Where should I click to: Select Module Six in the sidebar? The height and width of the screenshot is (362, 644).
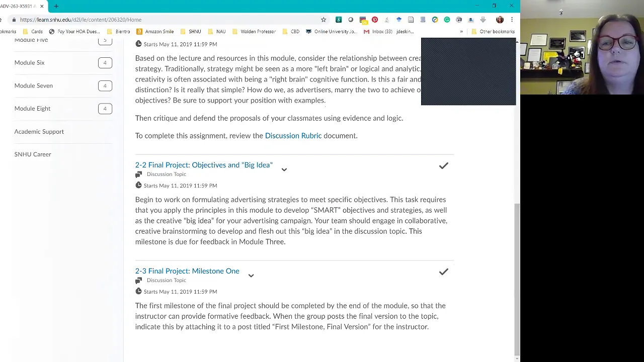pyautogui.click(x=29, y=63)
